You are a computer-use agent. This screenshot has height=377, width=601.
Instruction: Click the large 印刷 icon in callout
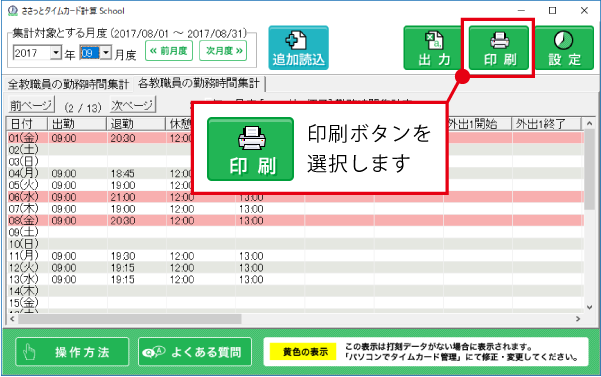[x=251, y=149]
